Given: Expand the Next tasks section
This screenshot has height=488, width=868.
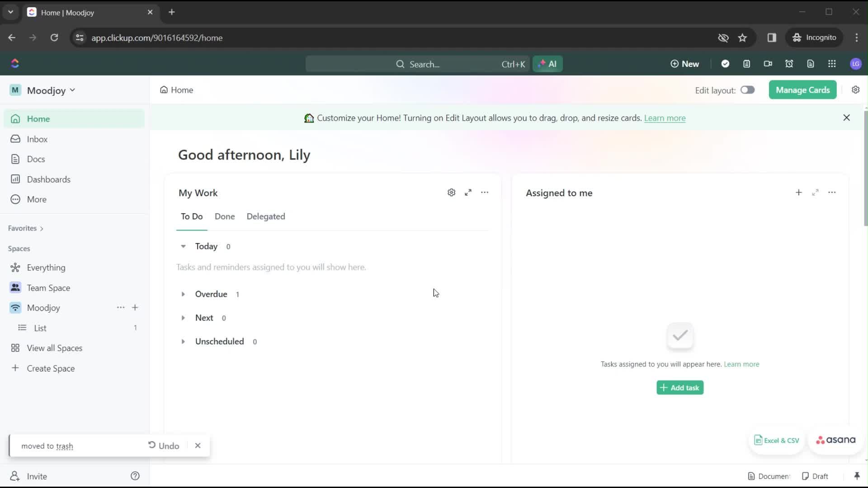Looking at the screenshot, I should click(x=184, y=318).
